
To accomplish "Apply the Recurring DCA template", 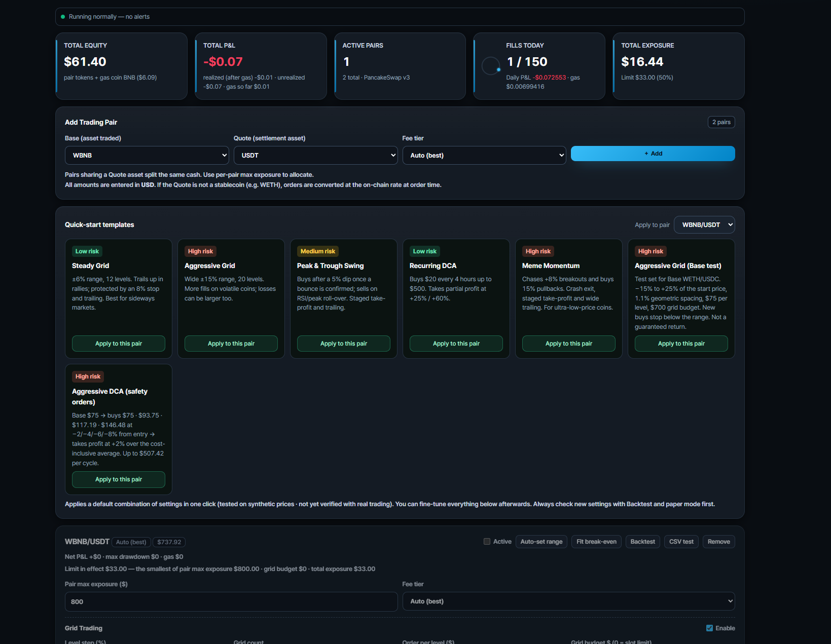I will click(x=456, y=344).
